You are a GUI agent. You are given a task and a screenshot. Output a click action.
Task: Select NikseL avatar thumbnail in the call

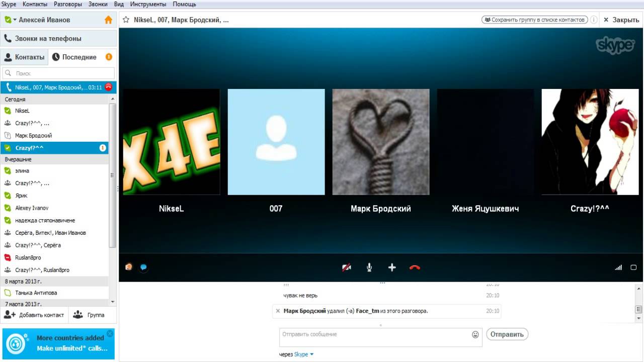[172, 142]
